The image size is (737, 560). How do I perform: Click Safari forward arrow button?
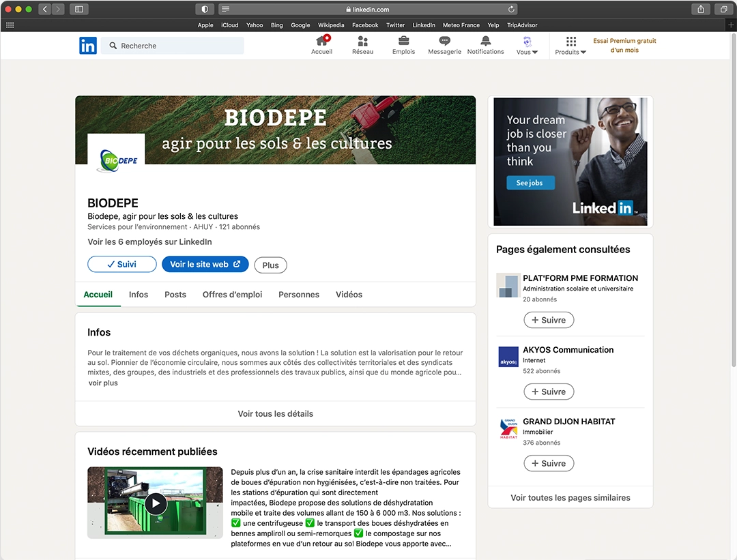click(x=58, y=9)
